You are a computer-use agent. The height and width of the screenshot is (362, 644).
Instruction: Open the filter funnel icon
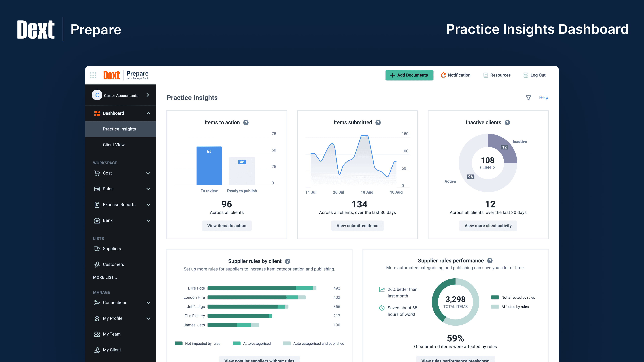point(528,97)
